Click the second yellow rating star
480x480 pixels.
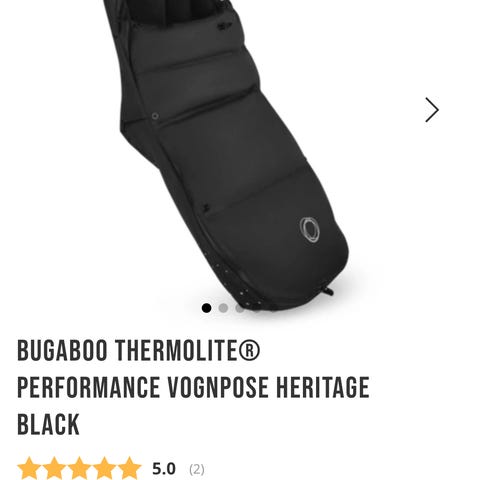tap(54, 468)
